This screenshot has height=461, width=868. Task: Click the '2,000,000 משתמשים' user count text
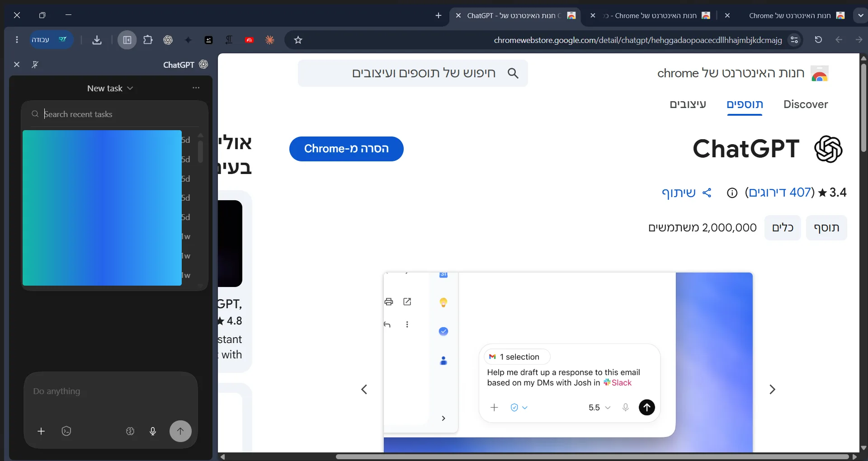click(702, 228)
